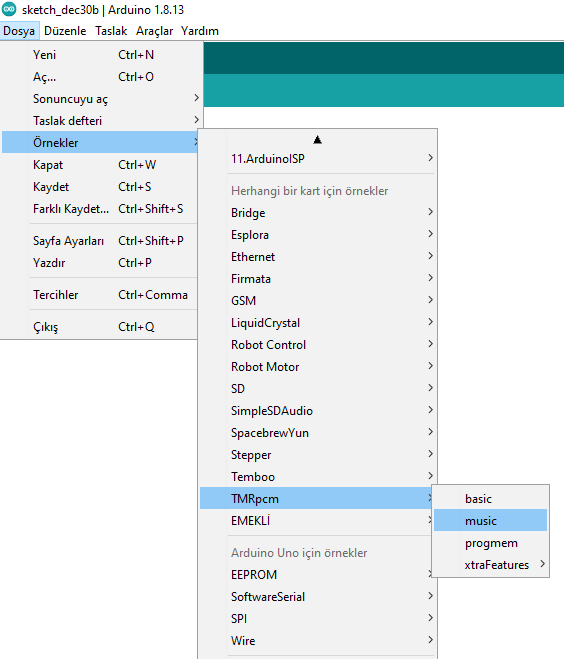Open the TMRpcm music example
This screenshot has height=659, width=564.
pos(490,521)
